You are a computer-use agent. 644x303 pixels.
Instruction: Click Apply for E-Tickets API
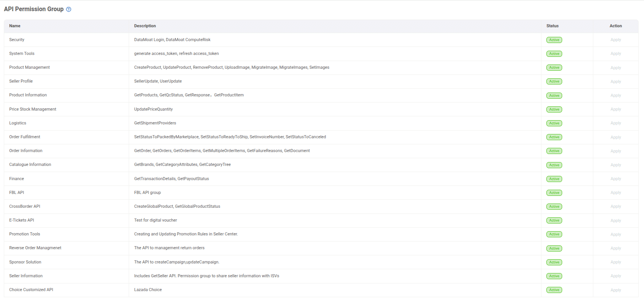[x=616, y=221]
